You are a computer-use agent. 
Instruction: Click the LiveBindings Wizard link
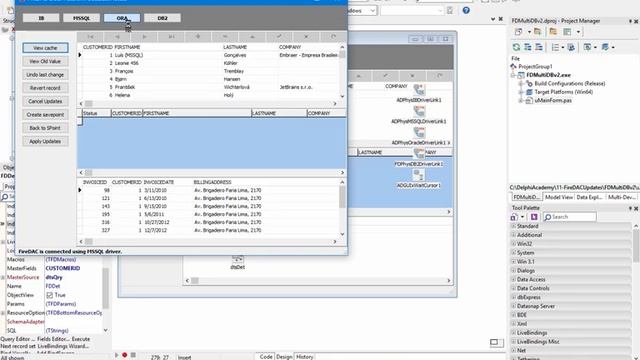click(63, 346)
